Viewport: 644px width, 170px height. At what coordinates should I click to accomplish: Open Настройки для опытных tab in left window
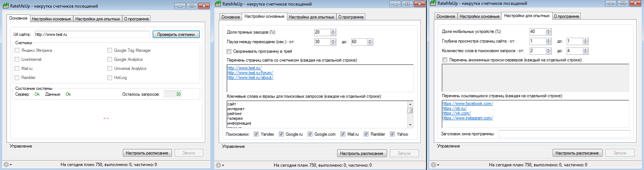click(x=98, y=19)
